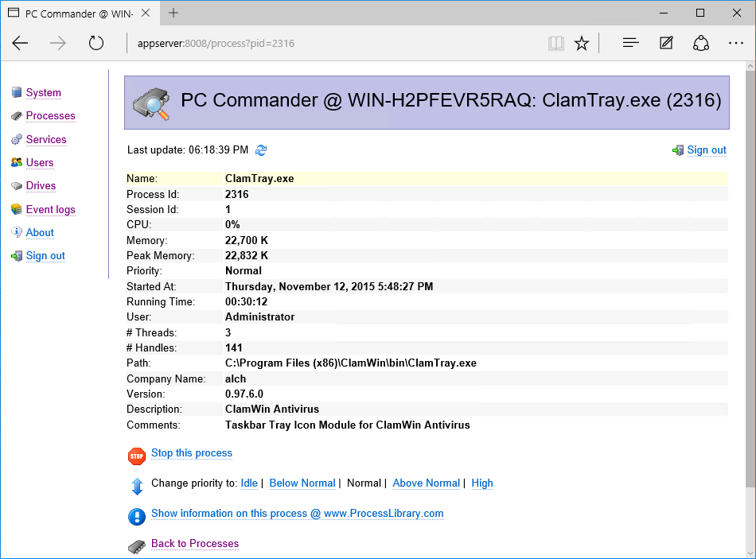Click the Handles value 141
Viewport: 756px width, 559px height.
click(x=234, y=348)
